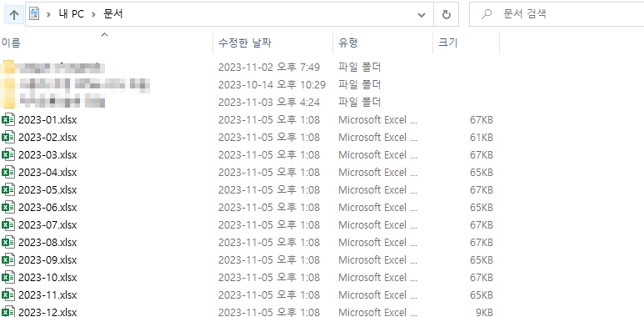Expand the chevron before 내 PC
Image resolution: width=644 pixels, height=317 pixels.
[x=49, y=15]
